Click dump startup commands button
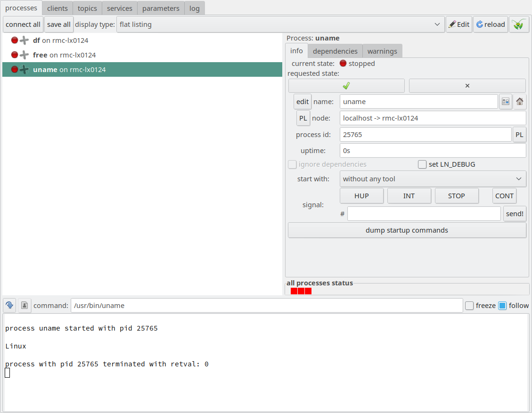Image resolution: width=532 pixels, height=413 pixels. click(x=407, y=230)
